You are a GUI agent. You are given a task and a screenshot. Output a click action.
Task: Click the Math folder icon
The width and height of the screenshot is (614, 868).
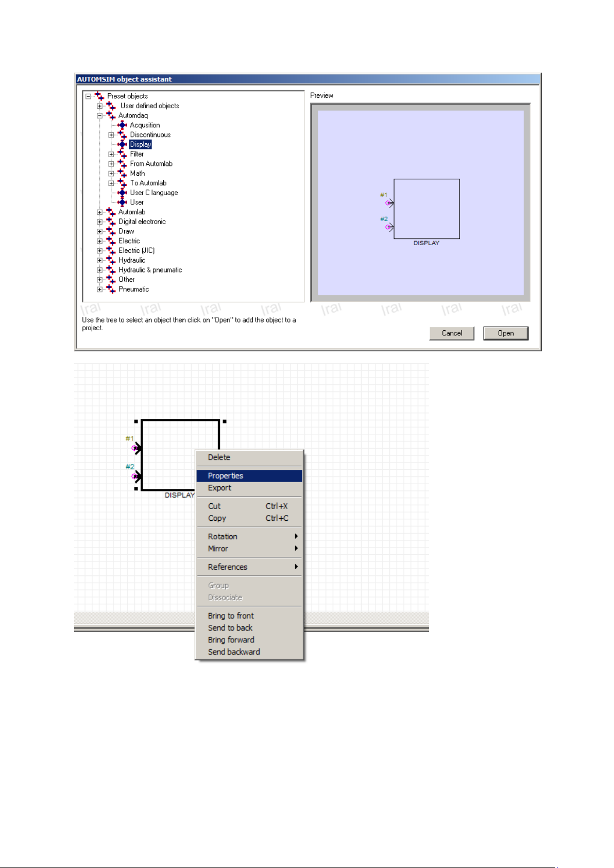click(122, 173)
